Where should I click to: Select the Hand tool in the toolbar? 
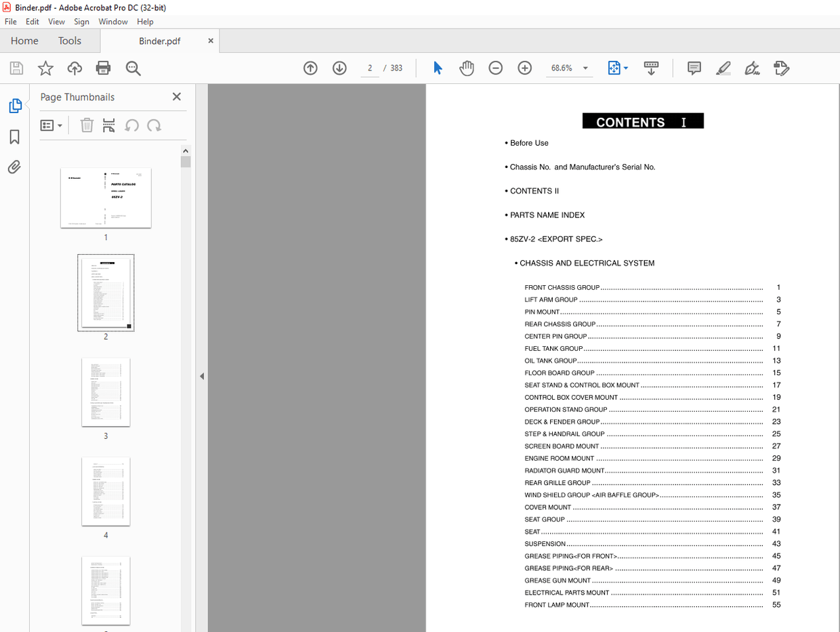pyautogui.click(x=467, y=68)
